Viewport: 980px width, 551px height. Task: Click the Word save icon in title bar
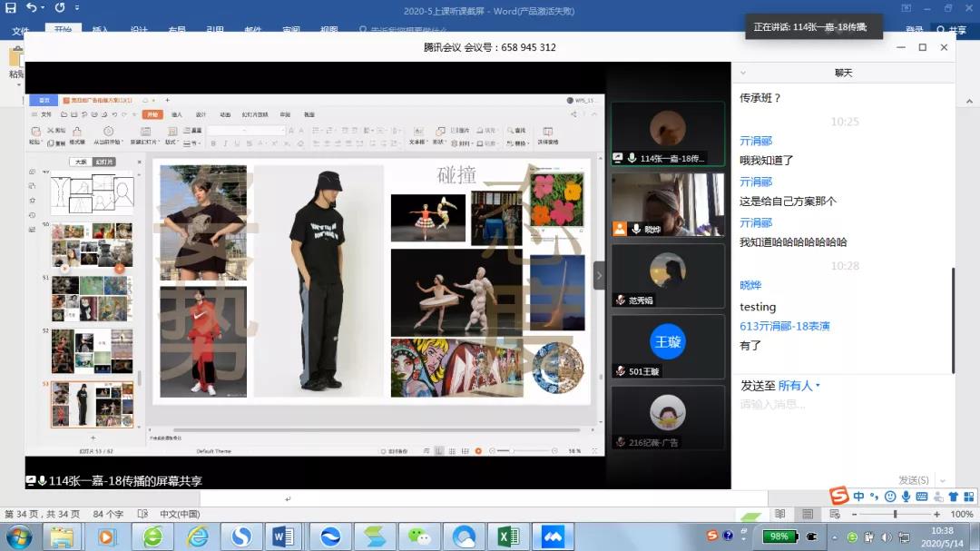[11, 8]
